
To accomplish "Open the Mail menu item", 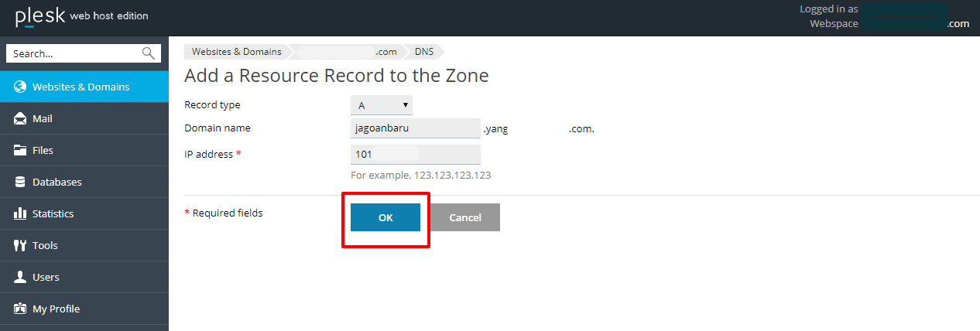I will (43, 119).
